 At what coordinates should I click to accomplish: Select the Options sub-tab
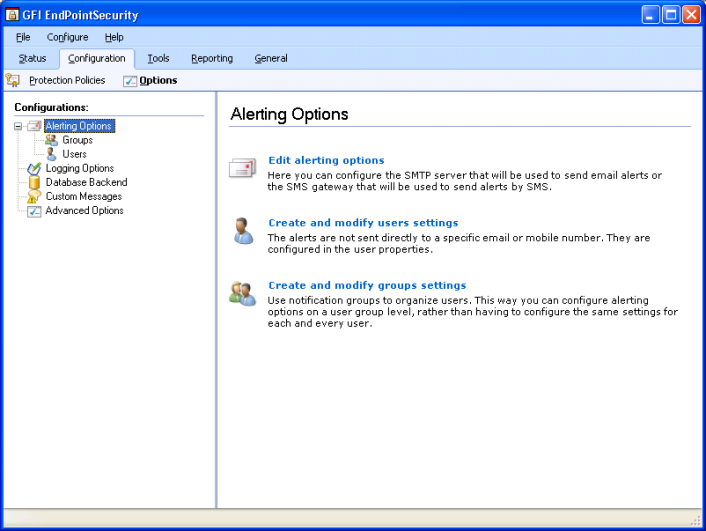click(158, 80)
